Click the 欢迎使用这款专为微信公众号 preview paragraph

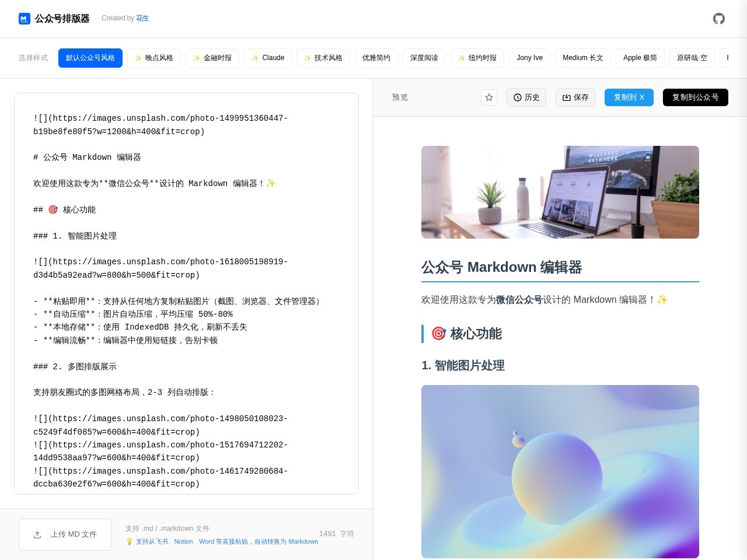click(x=544, y=300)
